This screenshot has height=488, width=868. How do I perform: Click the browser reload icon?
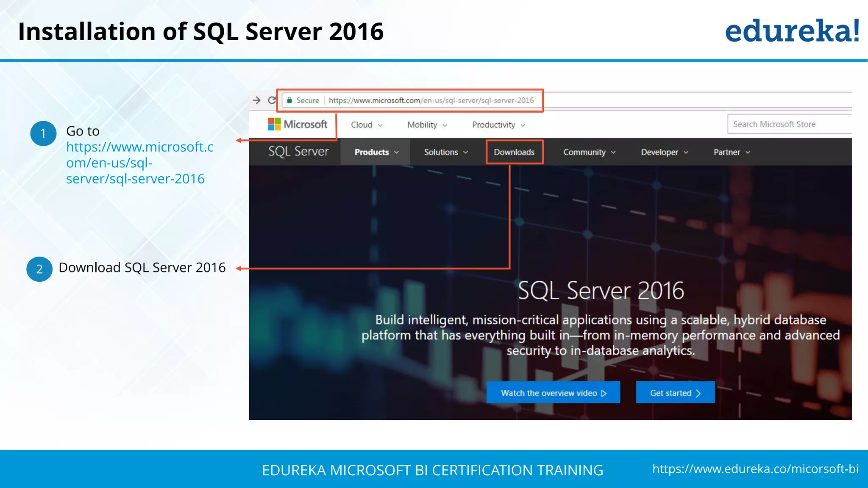272,100
